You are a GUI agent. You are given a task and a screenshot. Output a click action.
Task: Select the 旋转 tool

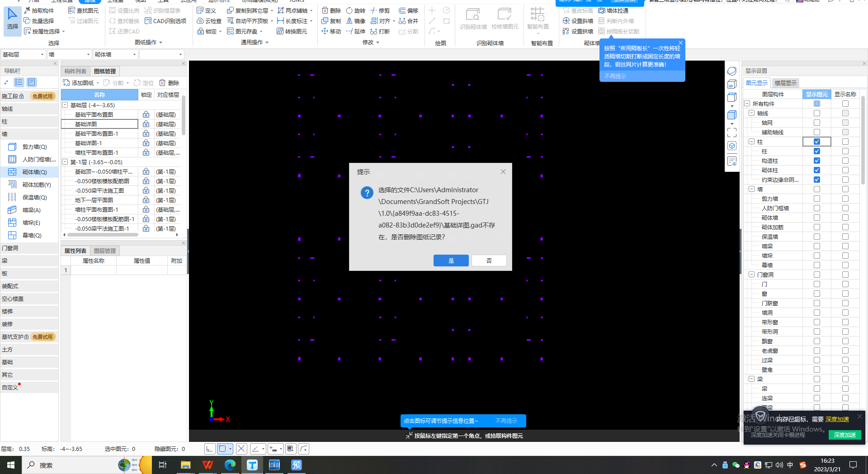pos(355,10)
